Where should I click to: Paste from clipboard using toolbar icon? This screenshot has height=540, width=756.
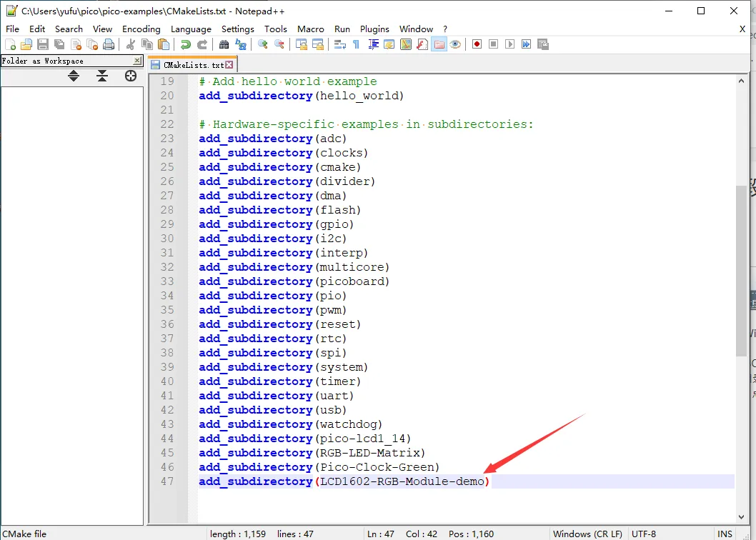pos(164,44)
